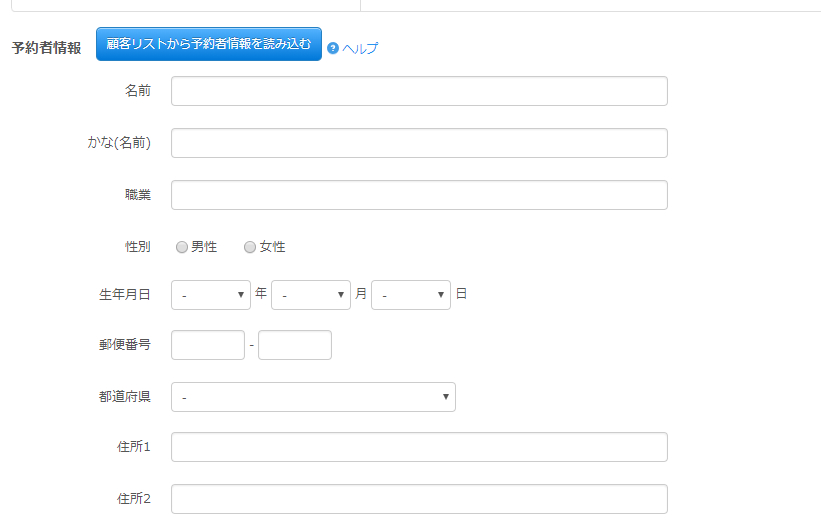Viewport: 821px width, 525px height.
Task: Click the 生年月日 label text
Action: click(125, 295)
